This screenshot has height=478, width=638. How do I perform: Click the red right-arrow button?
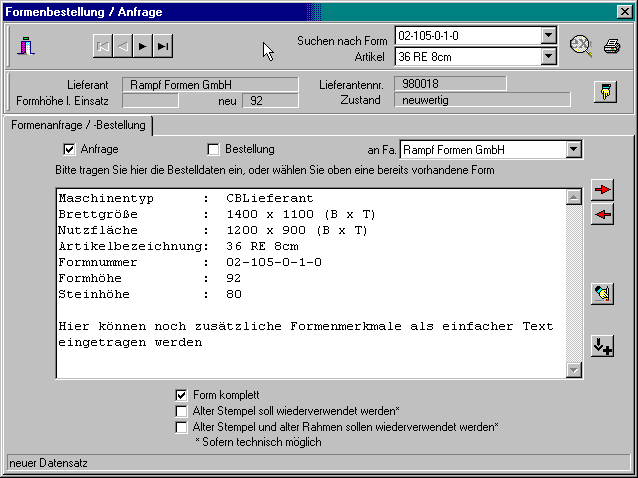pos(602,190)
